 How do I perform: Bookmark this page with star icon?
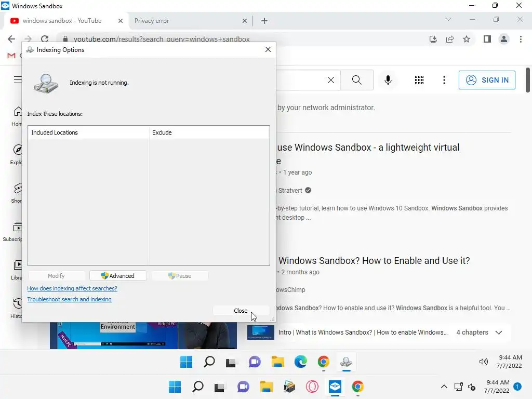coord(467,39)
